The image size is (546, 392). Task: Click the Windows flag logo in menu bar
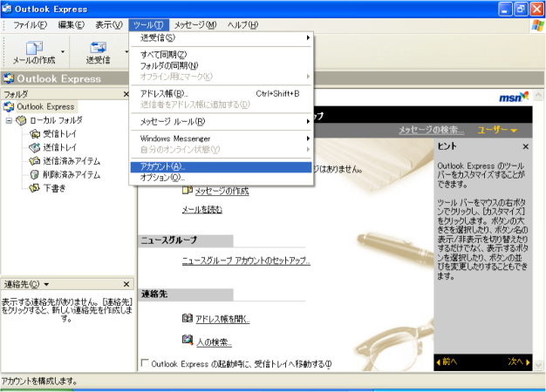tap(537, 25)
